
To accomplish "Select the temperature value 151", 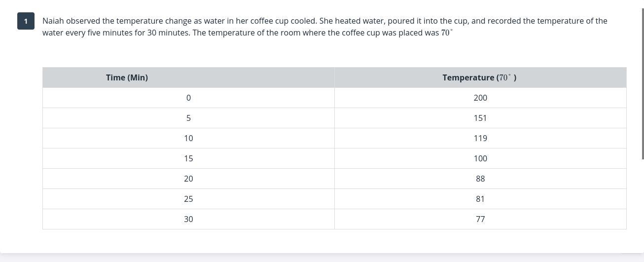I will coord(480,118).
